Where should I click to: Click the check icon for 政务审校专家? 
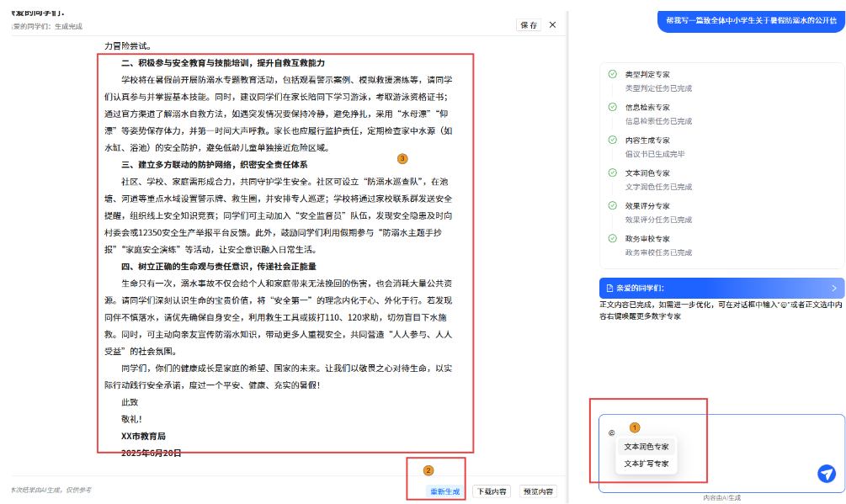613,238
